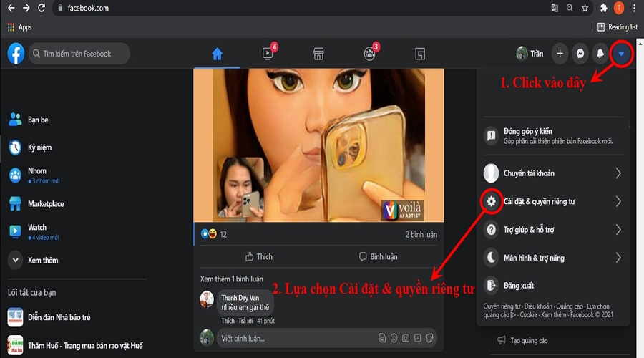Click Cookie footer link
Screen dimensions: 644x358
528,315
